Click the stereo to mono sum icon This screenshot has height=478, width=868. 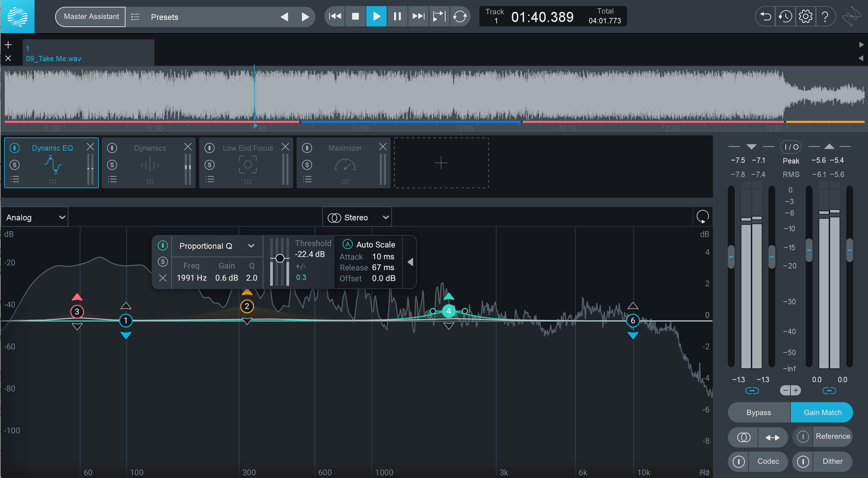click(743, 438)
